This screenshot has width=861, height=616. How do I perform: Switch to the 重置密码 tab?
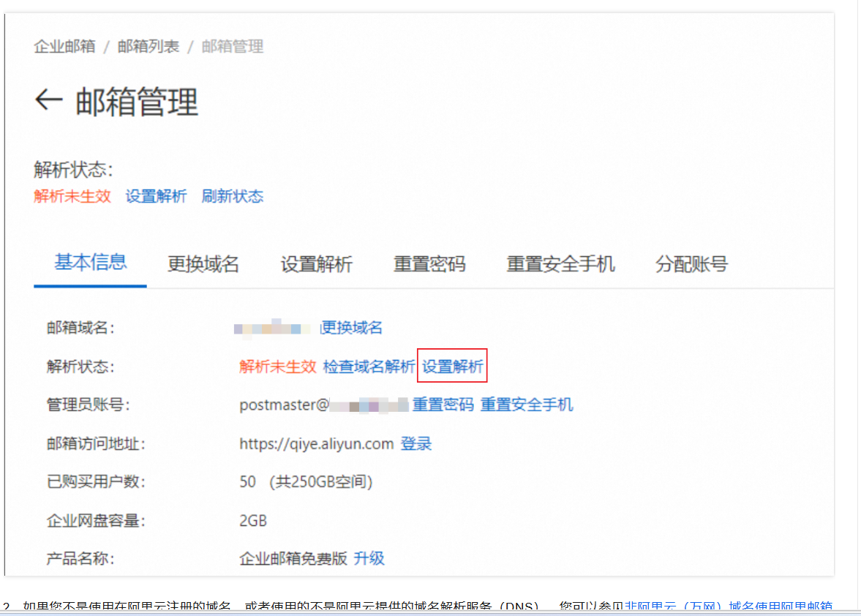pos(429,264)
